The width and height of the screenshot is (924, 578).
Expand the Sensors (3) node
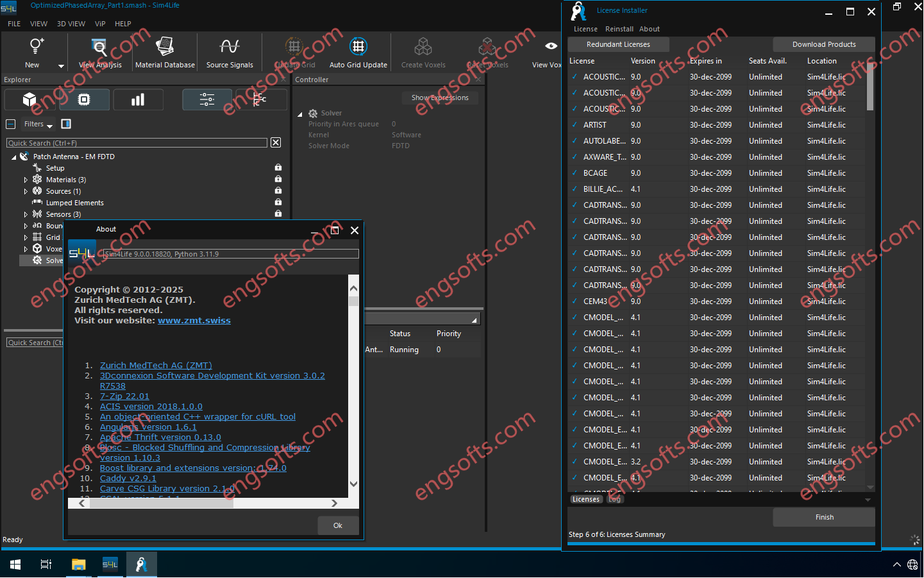(x=26, y=215)
